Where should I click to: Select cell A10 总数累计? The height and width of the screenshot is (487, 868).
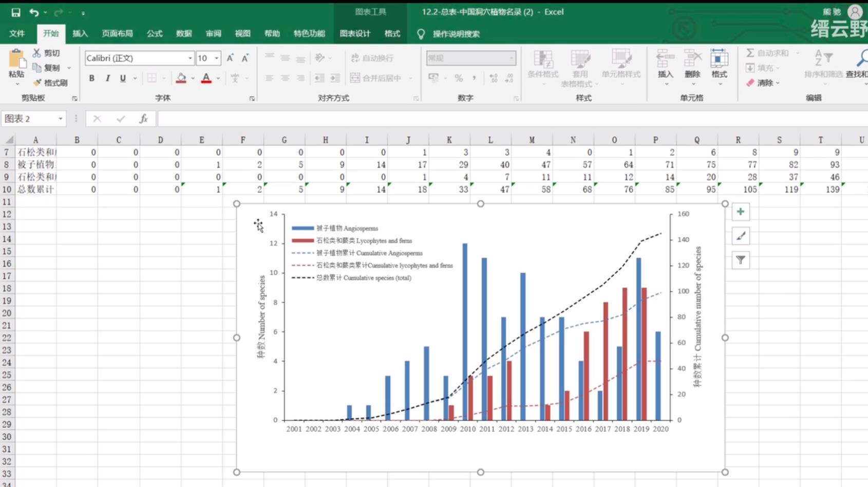pos(35,189)
